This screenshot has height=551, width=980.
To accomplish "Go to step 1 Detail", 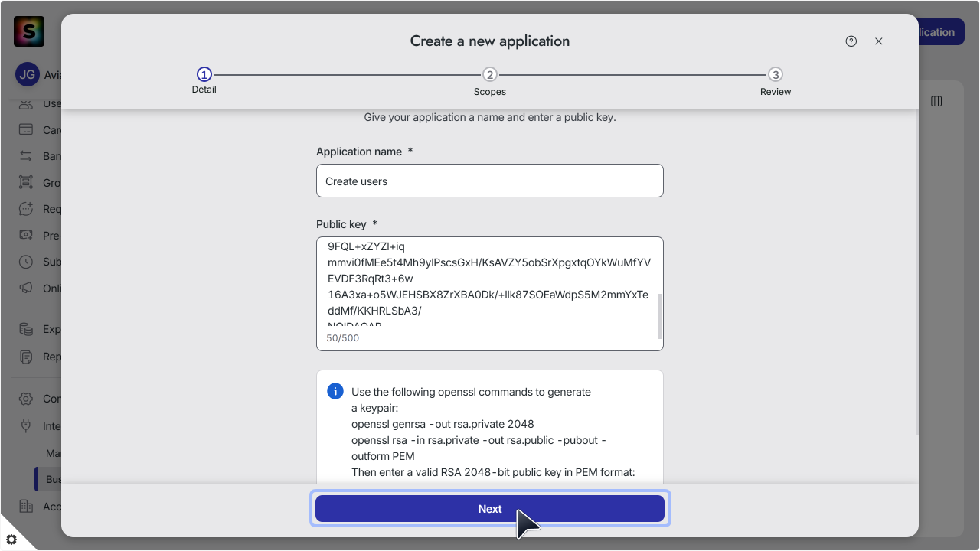I will (x=204, y=80).
